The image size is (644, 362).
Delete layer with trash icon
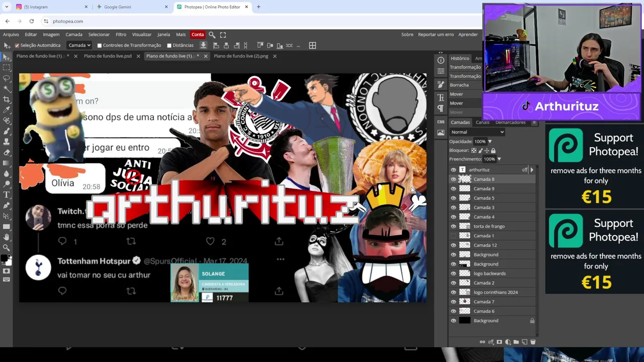[x=533, y=342]
